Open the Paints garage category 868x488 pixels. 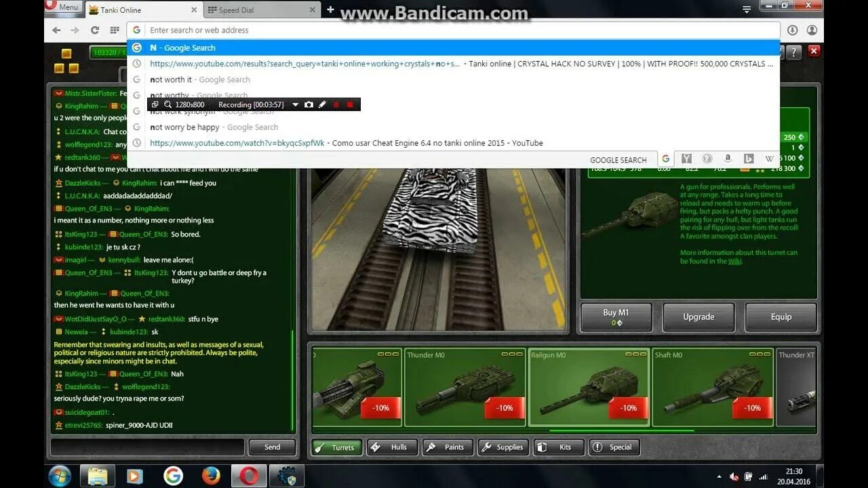pyautogui.click(x=448, y=447)
